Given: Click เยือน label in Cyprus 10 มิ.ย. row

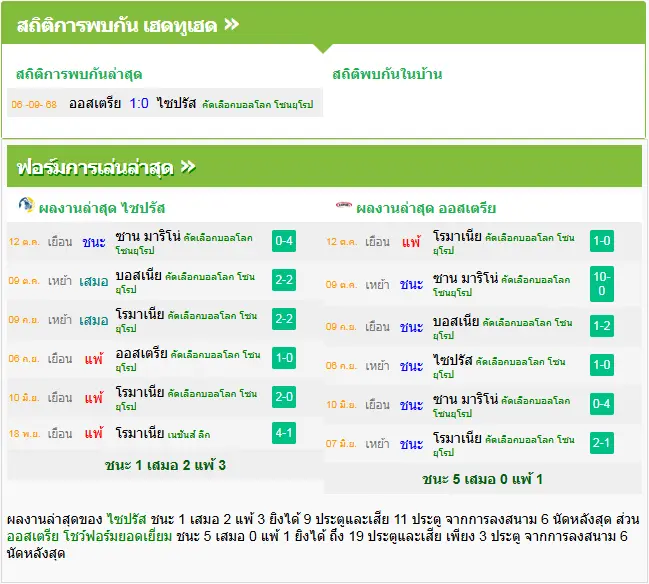Looking at the screenshot, I should coord(60,398).
